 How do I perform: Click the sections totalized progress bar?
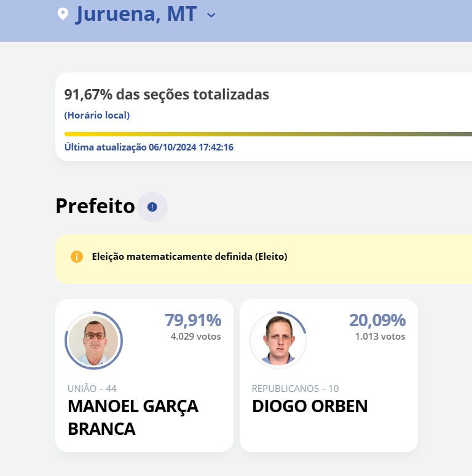268,134
